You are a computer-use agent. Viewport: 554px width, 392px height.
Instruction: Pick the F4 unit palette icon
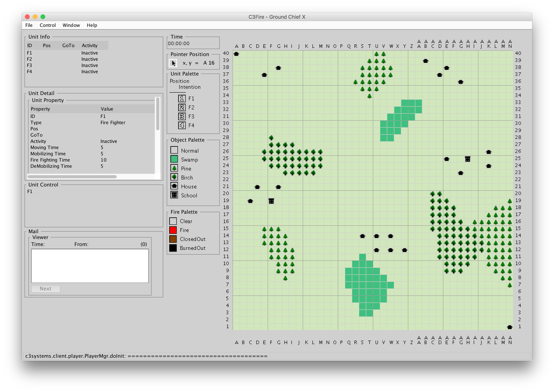pyautogui.click(x=182, y=125)
